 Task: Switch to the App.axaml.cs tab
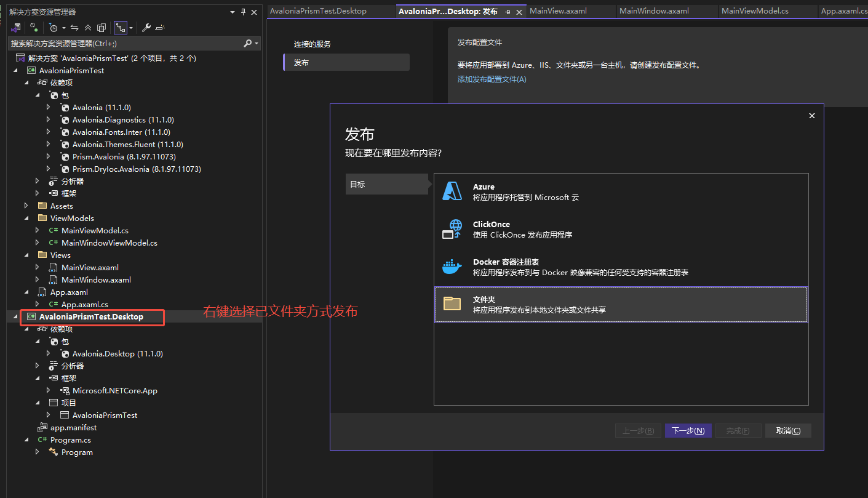[x=843, y=11]
